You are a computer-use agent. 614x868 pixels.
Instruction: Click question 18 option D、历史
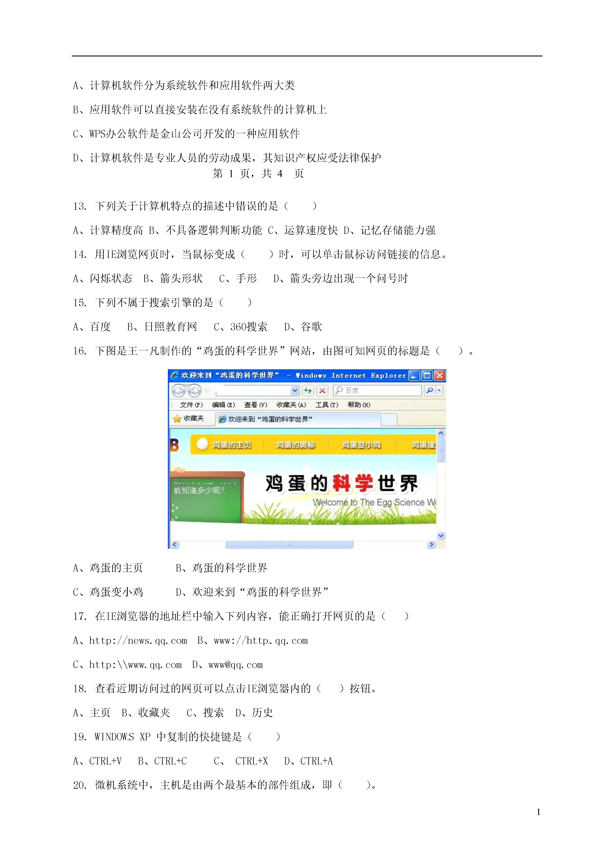(x=254, y=713)
